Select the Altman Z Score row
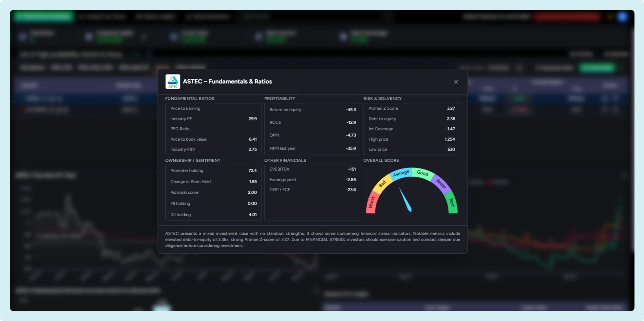Viewport: 644px width, 321px height. pyautogui.click(x=411, y=108)
